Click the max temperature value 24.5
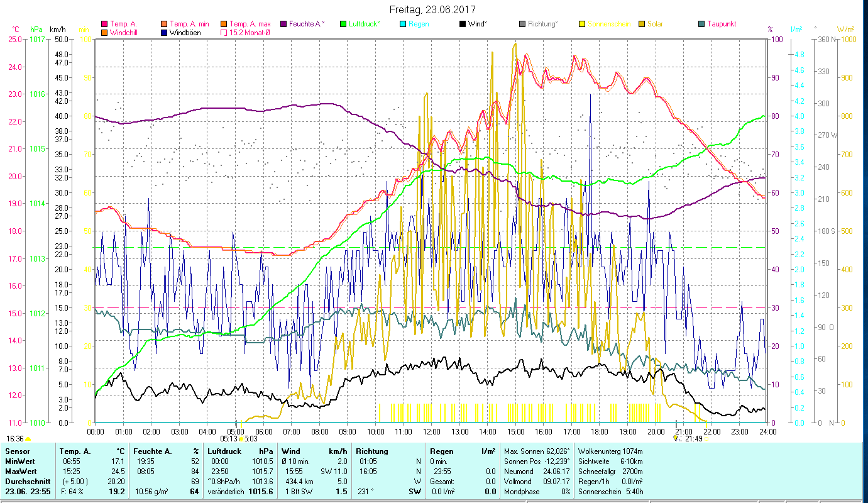This screenshot has height=503, width=868. click(119, 472)
